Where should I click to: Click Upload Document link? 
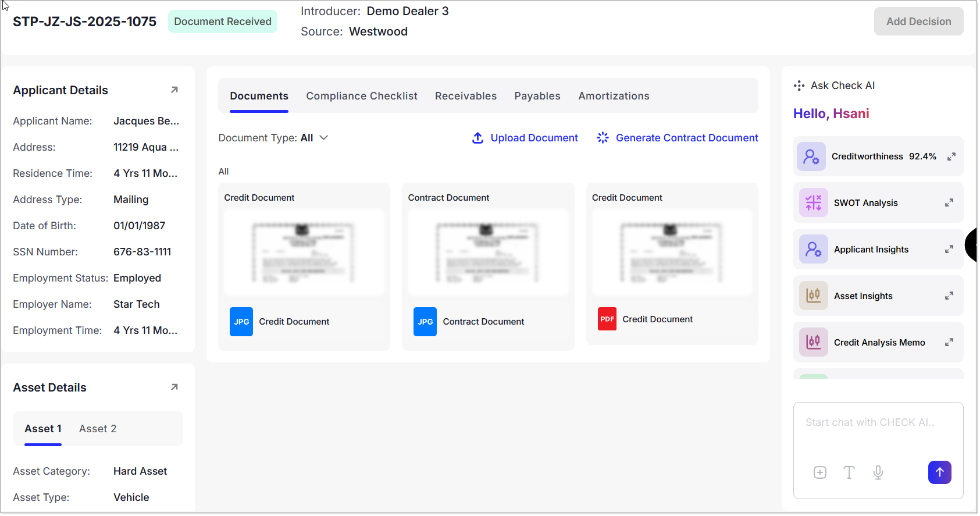tap(525, 138)
